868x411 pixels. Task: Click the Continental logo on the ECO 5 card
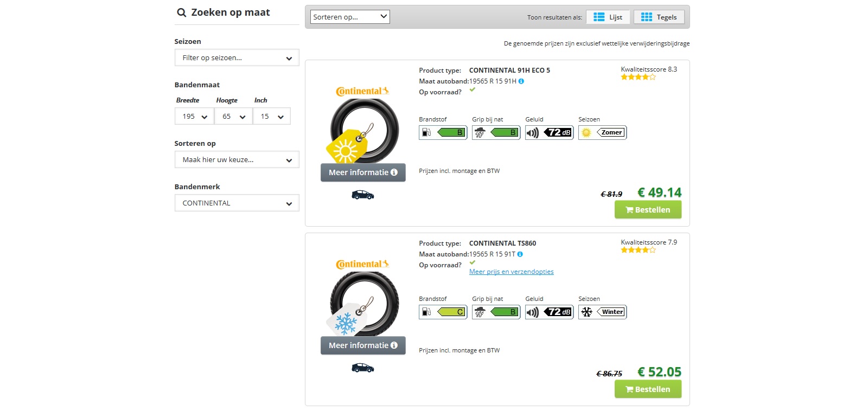(x=362, y=91)
